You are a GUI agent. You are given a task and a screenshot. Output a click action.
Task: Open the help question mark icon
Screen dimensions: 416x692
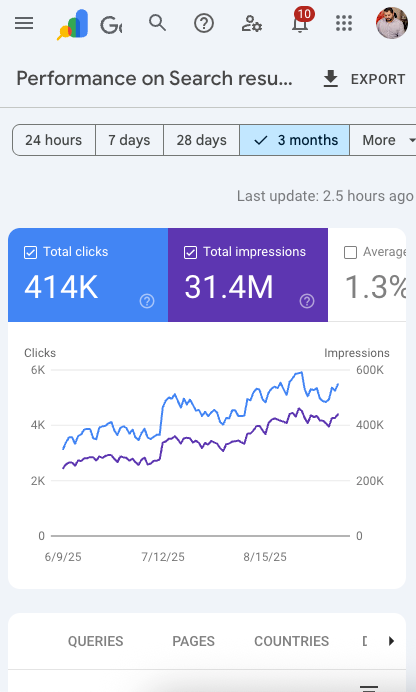pyautogui.click(x=204, y=23)
